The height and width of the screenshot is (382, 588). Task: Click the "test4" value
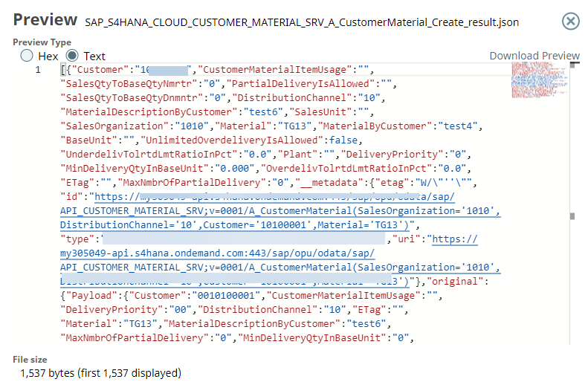458,126
